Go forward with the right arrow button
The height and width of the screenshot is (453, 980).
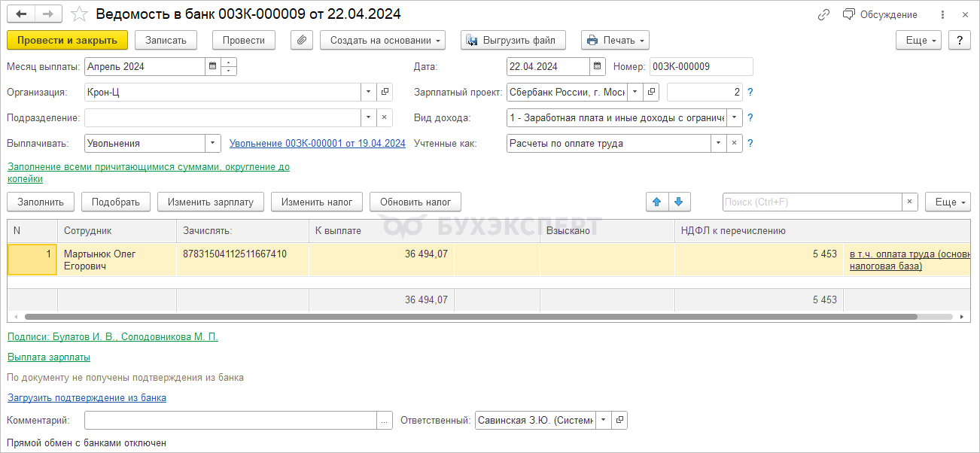(x=48, y=14)
